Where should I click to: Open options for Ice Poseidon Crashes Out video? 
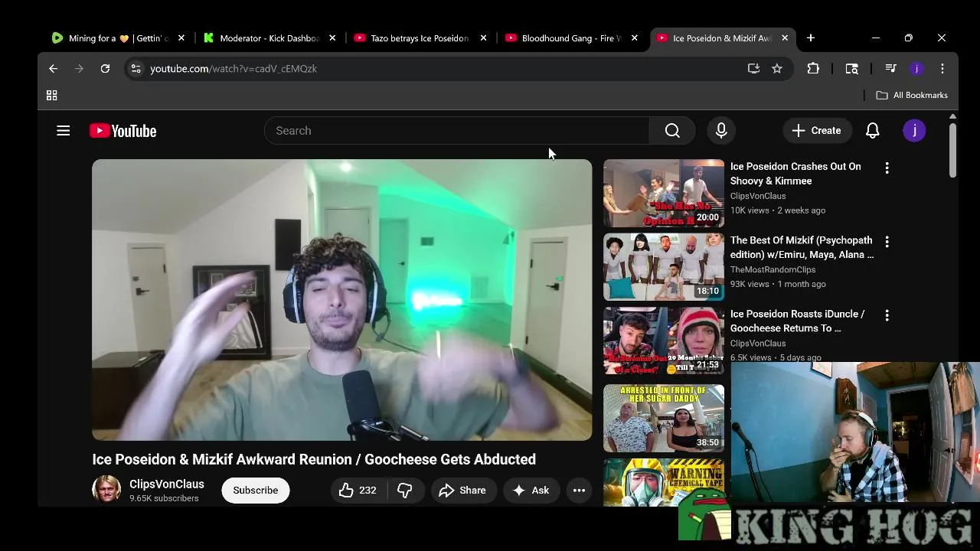coord(887,168)
